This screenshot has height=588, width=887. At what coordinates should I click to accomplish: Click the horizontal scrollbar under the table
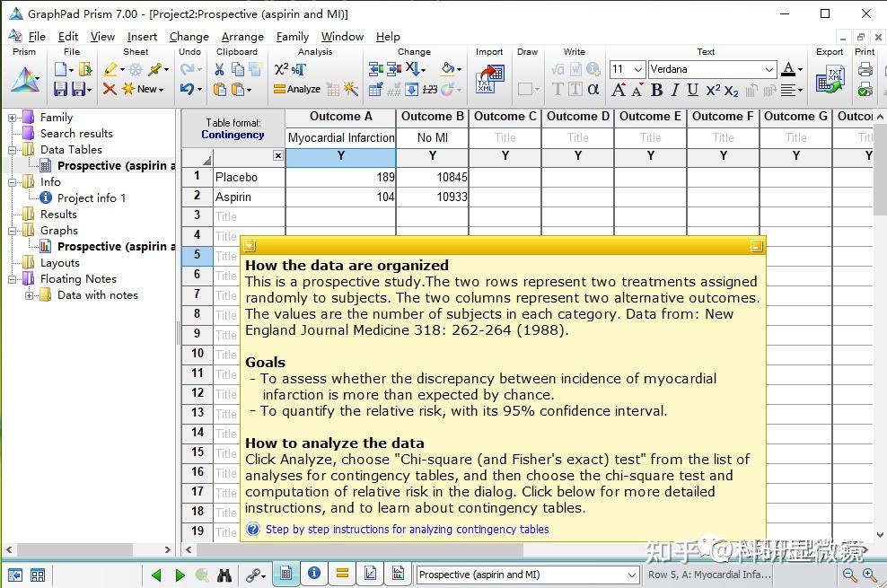coord(360,549)
